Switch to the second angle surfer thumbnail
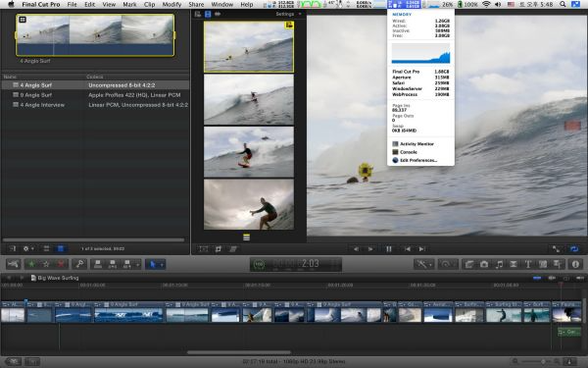Viewport: 588px width, 368px height. (249, 99)
